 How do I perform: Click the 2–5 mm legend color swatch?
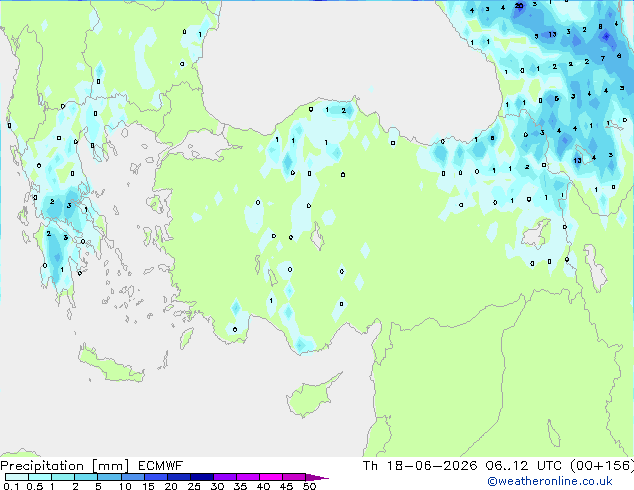[x=86, y=477]
